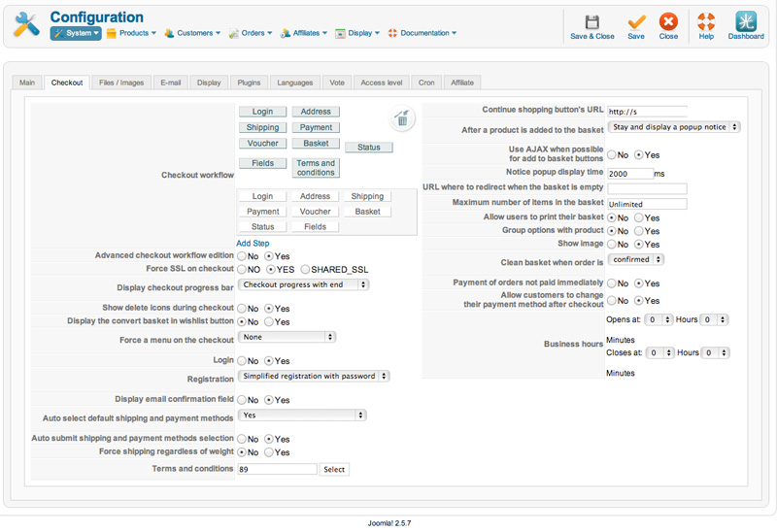Image resolution: width=777 pixels, height=532 pixels.
Task: Set Show image option to No
Action: pyautogui.click(x=612, y=245)
